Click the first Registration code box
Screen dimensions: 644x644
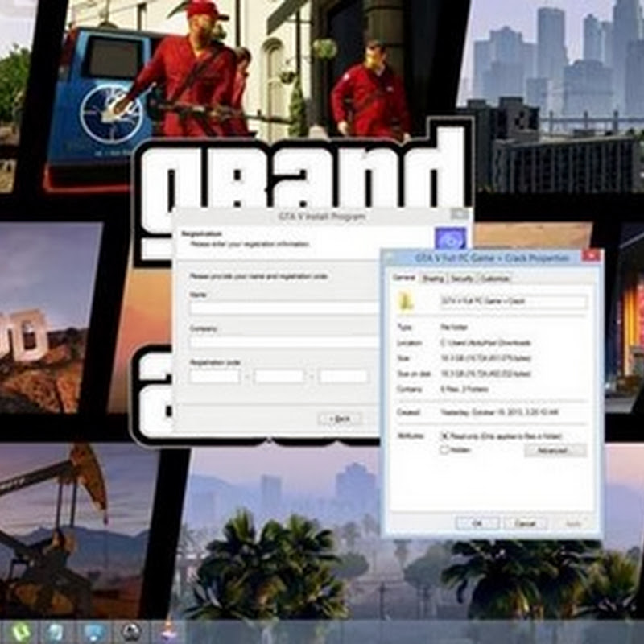pyautogui.click(x=215, y=376)
